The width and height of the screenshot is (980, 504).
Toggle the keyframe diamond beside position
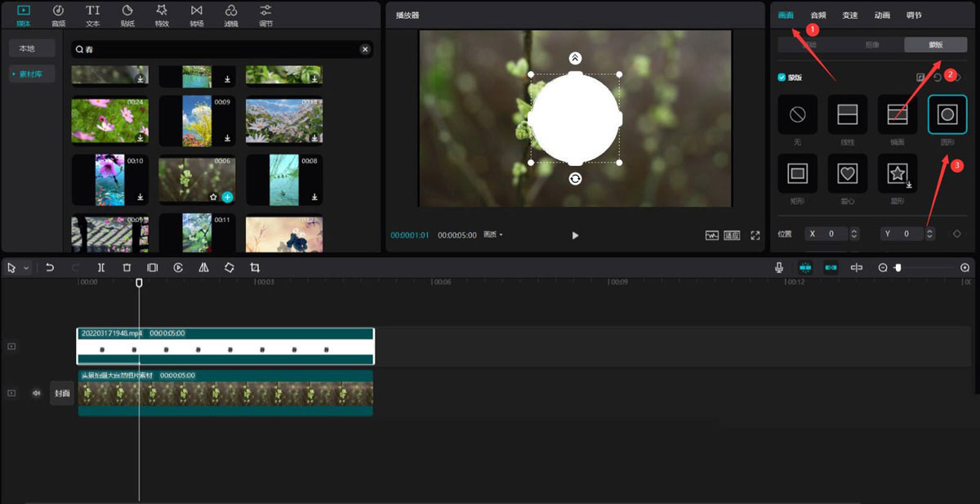(x=956, y=234)
